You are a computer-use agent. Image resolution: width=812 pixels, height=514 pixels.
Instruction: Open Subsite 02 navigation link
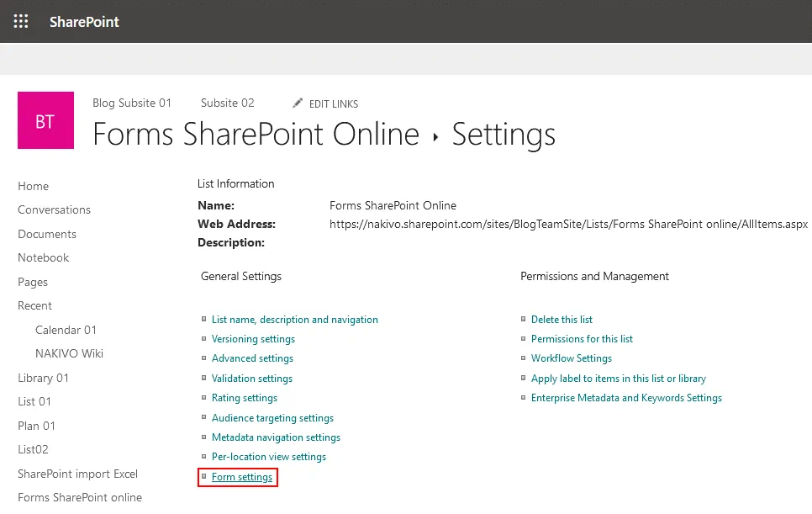pyautogui.click(x=227, y=103)
